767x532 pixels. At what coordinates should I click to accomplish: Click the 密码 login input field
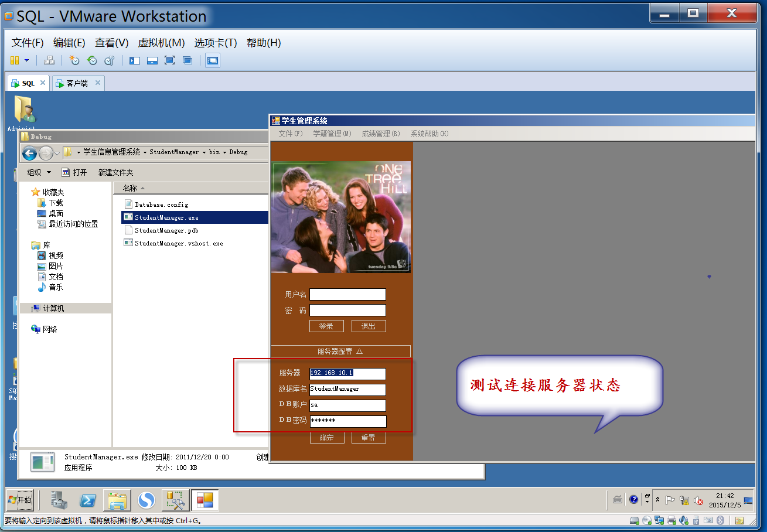click(x=347, y=310)
